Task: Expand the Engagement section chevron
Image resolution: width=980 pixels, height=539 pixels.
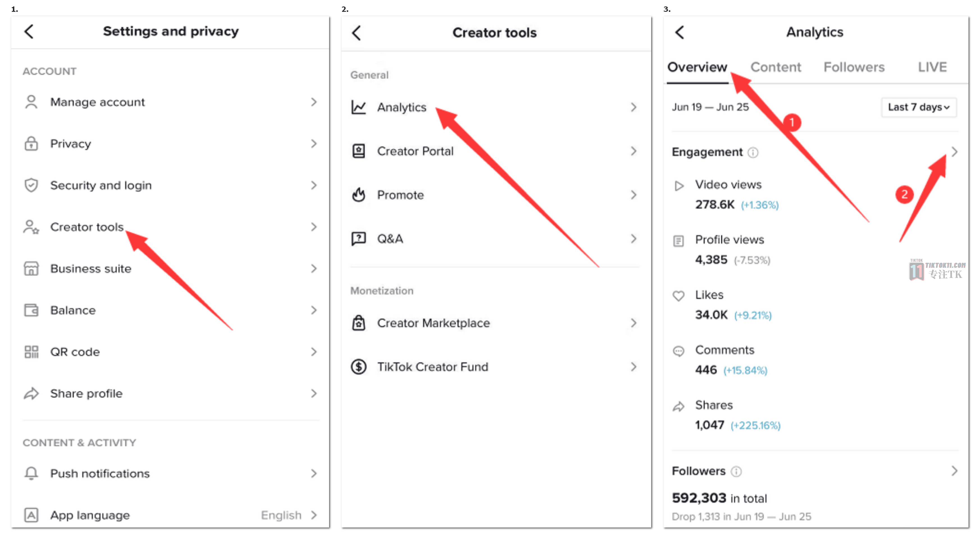Action: coord(954,152)
